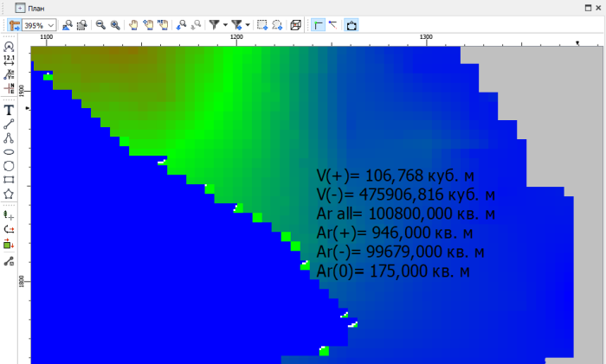The image size is (606, 364).
Task: Click the rectangular selection frame button
Action: click(262, 26)
